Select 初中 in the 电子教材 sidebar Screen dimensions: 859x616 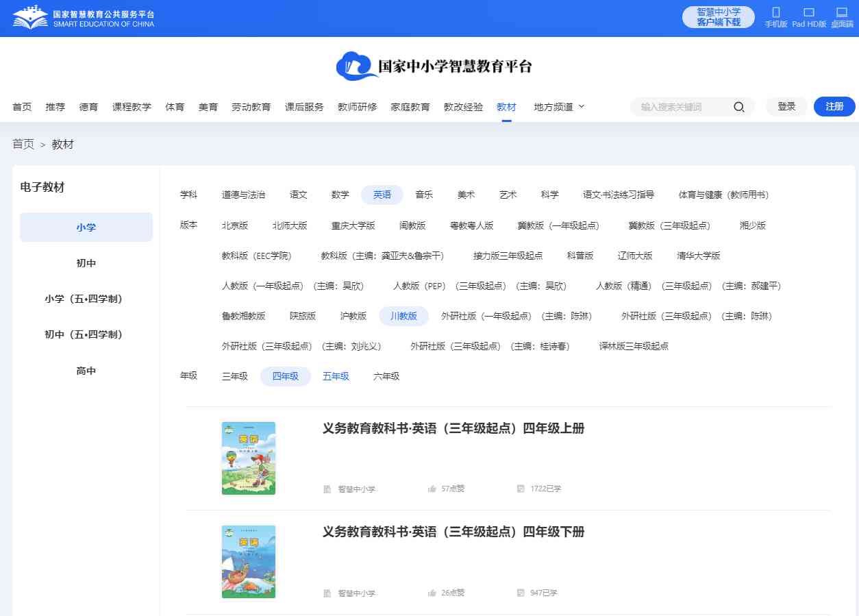[86, 263]
